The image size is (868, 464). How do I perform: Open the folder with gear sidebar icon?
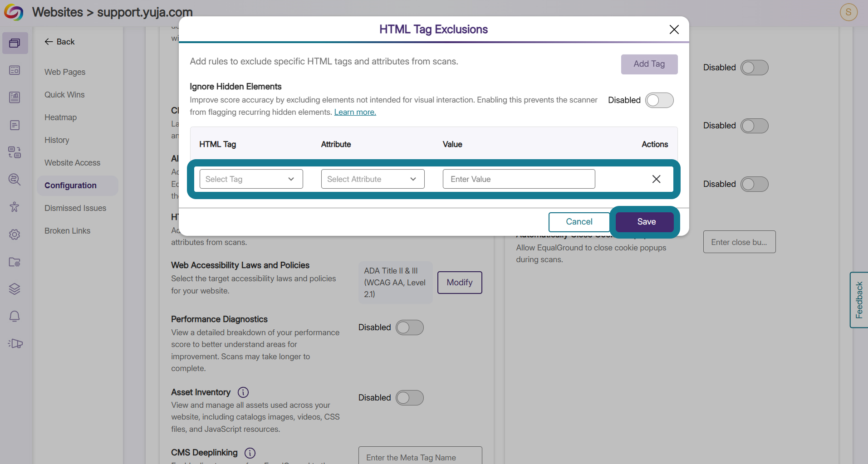[x=15, y=262]
